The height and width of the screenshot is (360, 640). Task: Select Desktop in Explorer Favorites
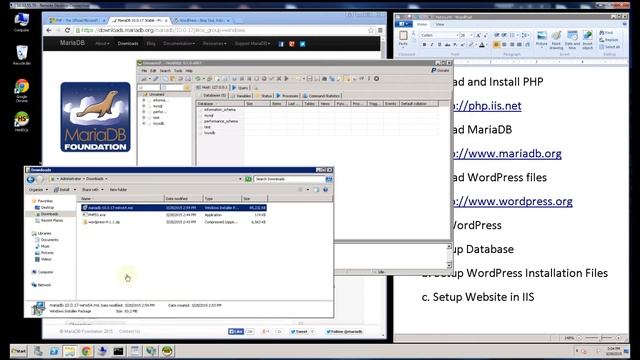[45, 207]
